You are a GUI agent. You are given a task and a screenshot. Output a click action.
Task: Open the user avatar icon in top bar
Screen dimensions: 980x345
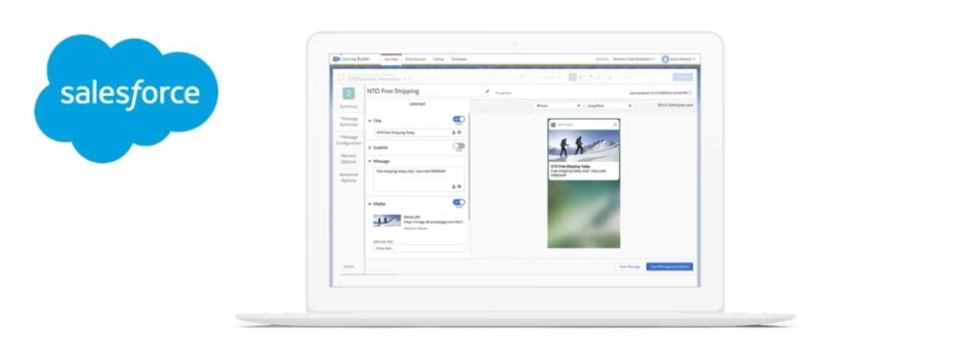point(665,58)
